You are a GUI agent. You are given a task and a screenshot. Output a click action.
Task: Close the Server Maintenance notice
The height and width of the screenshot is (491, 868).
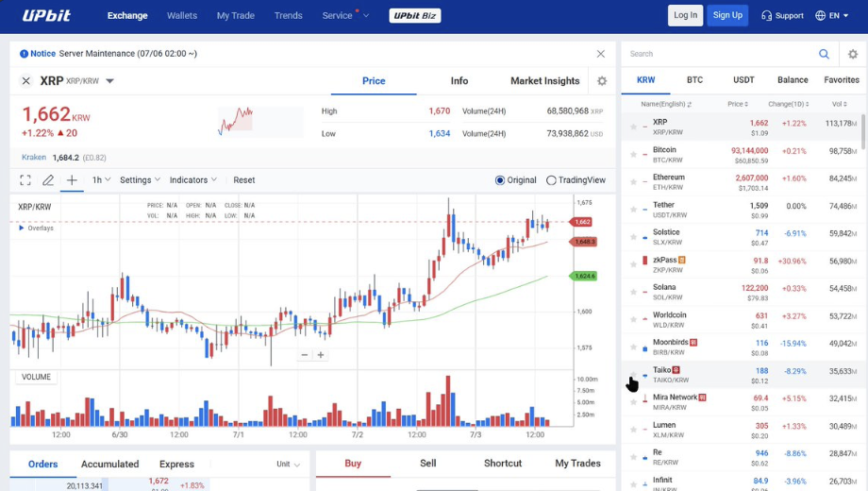[x=601, y=54]
